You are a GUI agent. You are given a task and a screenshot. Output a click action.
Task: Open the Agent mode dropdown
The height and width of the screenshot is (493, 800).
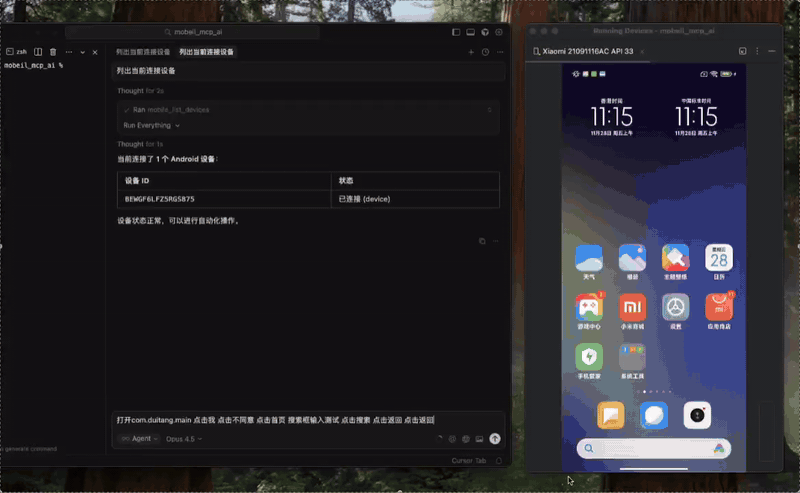click(139, 439)
